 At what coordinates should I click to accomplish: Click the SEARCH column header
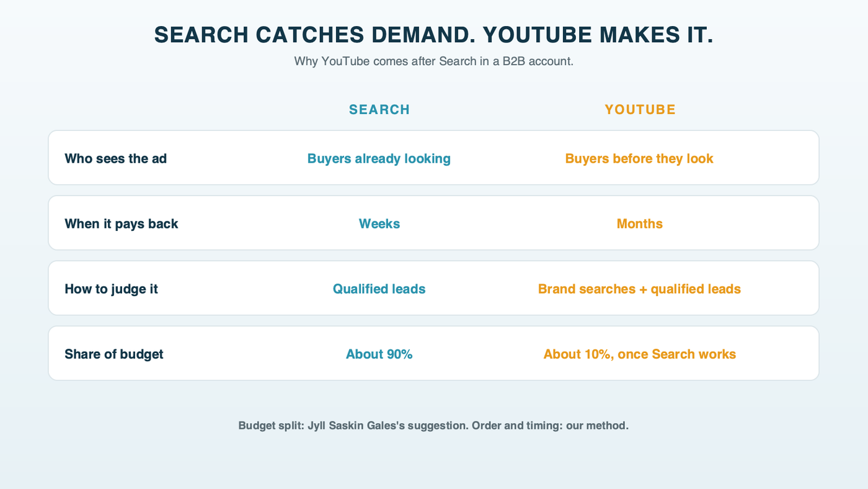point(379,110)
